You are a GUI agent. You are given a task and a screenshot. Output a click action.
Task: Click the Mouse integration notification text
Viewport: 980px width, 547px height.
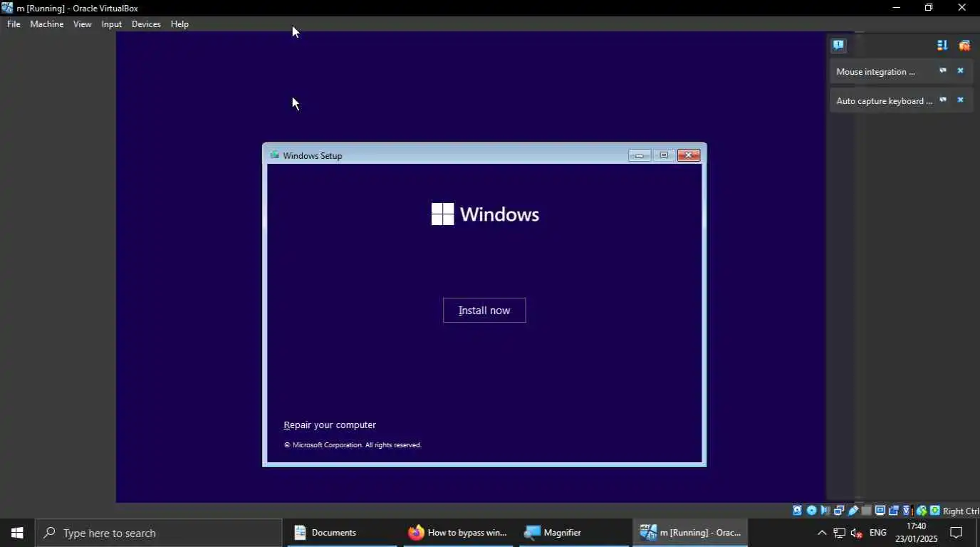click(x=875, y=72)
